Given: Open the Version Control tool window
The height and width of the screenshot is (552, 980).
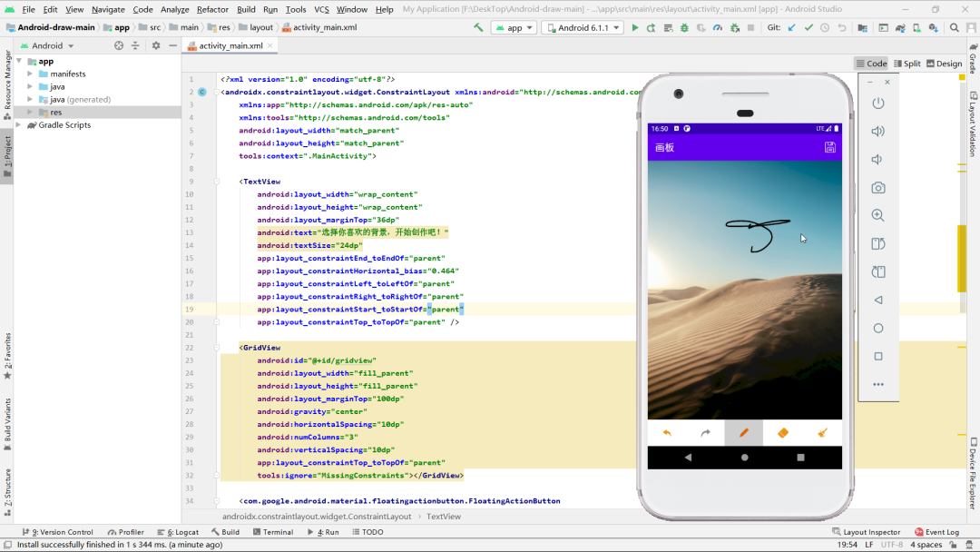Looking at the screenshot, I should [x=57, y=532].
